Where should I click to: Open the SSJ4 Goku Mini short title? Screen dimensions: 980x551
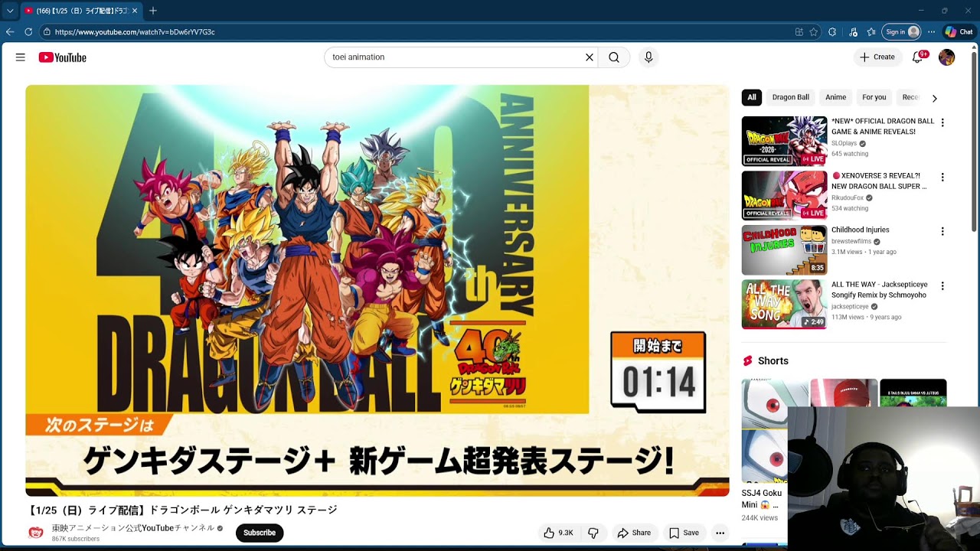[x=761, y=499]
